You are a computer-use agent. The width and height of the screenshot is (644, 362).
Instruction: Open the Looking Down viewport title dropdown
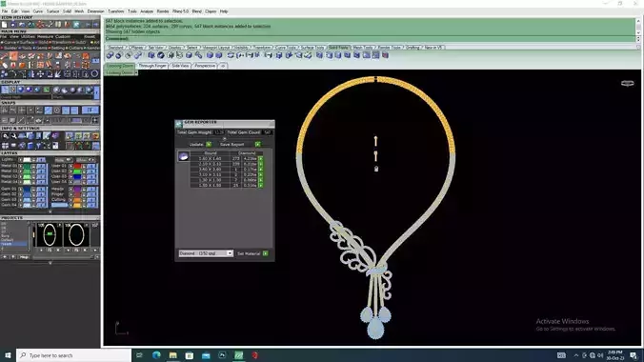(136, 73)
